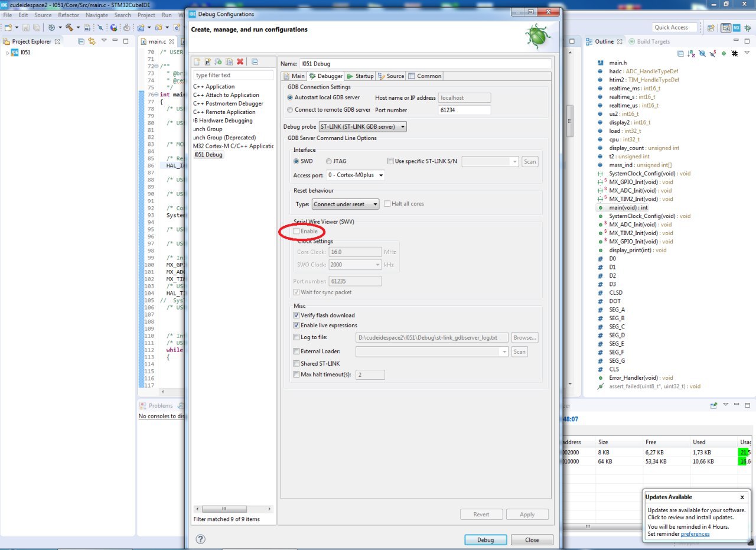Switch to the C/C++ perspective icon
The image size is (756, 550).
point(725,27)
